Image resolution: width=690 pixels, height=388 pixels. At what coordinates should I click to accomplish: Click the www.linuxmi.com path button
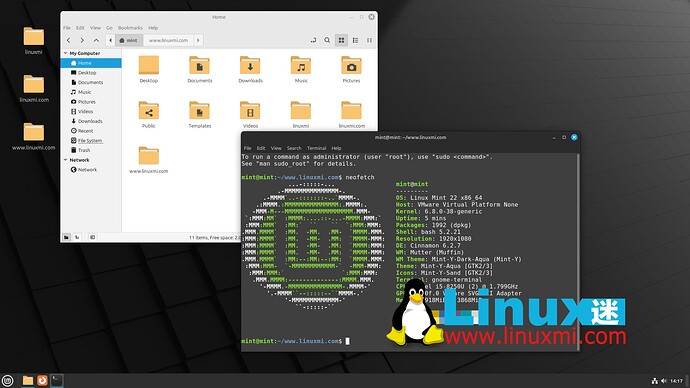168,40
